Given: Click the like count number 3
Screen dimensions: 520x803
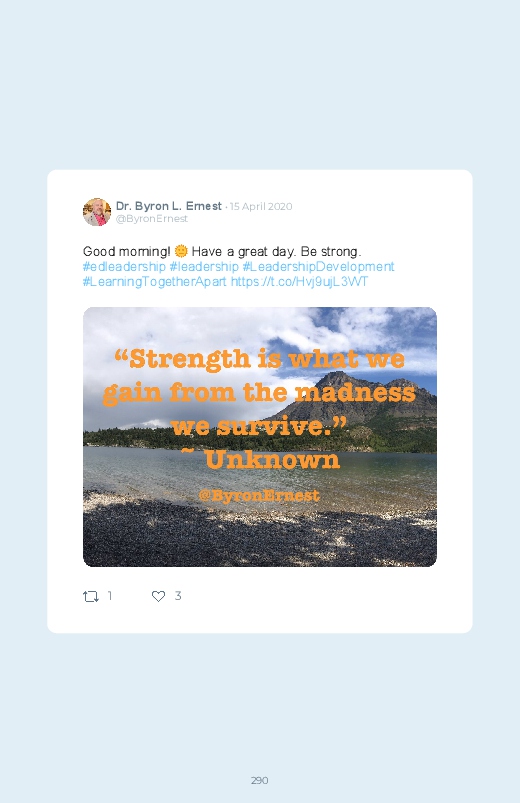Looking at the screenshot, I should (x=178, y=596).
